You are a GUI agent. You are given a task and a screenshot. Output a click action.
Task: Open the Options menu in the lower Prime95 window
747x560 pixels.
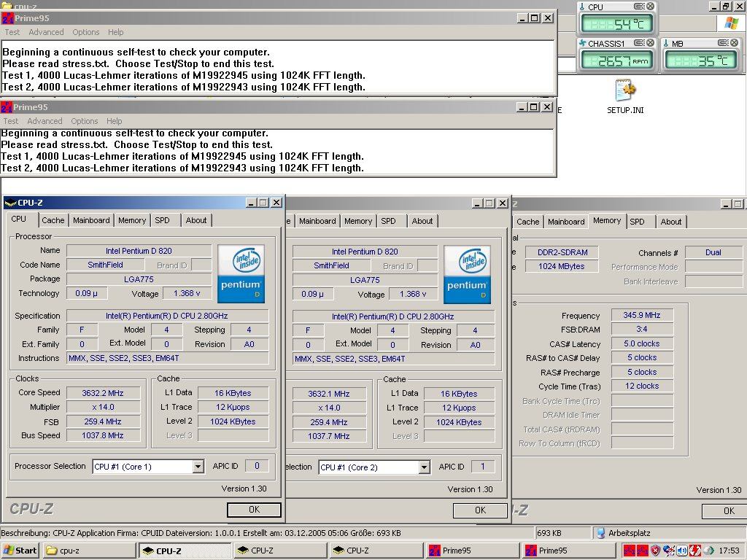pyautogui.click(x=85, y=121)
